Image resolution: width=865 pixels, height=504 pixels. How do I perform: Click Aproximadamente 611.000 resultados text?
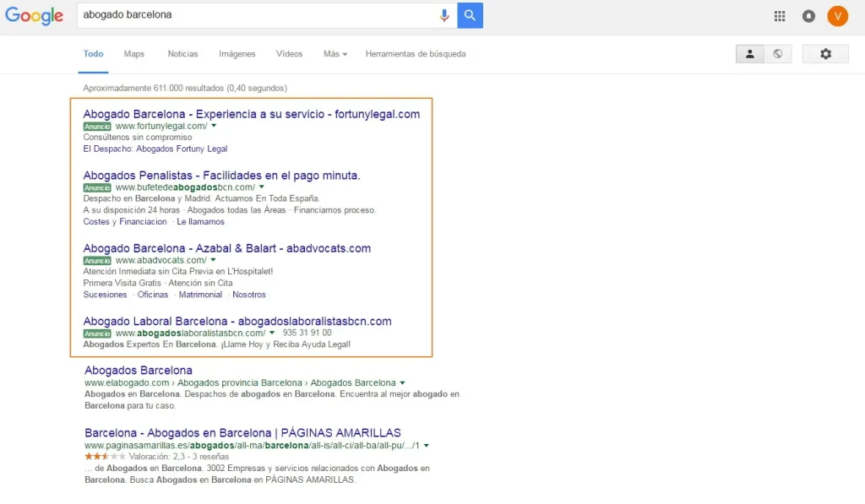click(x=185, y=89)
